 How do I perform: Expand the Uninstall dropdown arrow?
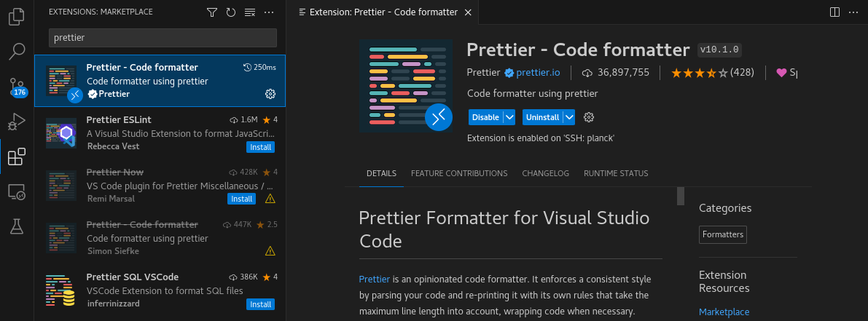[569, 117]
